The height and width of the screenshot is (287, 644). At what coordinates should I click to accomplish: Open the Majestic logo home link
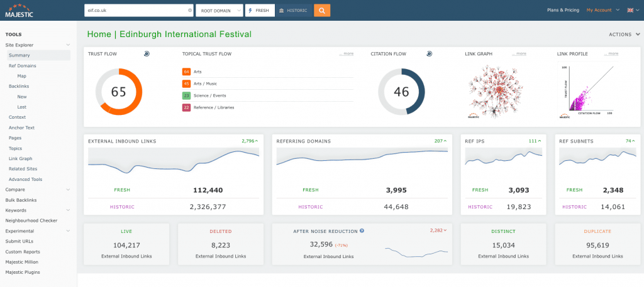pyautogui.click(x=19, y=10)
